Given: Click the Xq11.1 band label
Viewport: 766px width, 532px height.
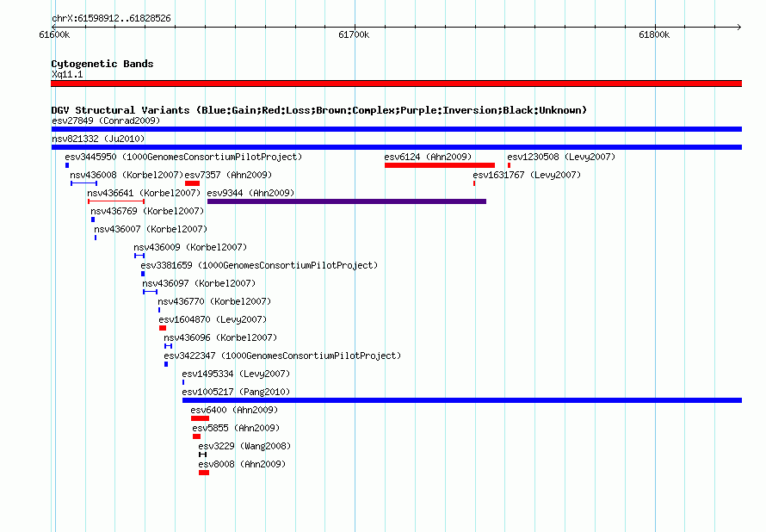Looking at the screenshot, I should 67,74.
